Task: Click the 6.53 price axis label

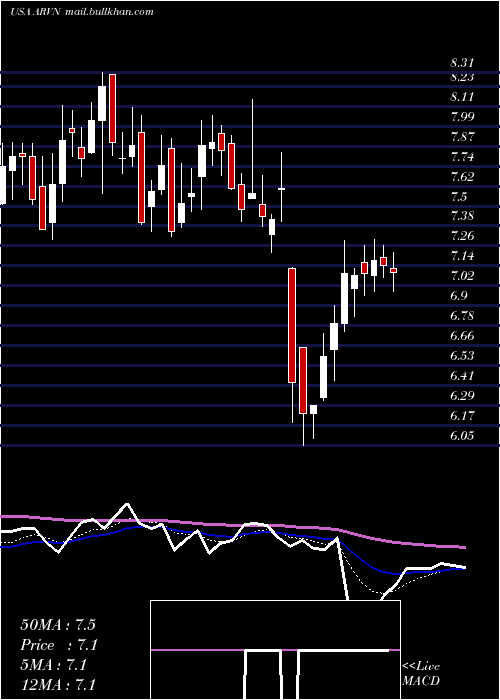Action: pos(462,356)
